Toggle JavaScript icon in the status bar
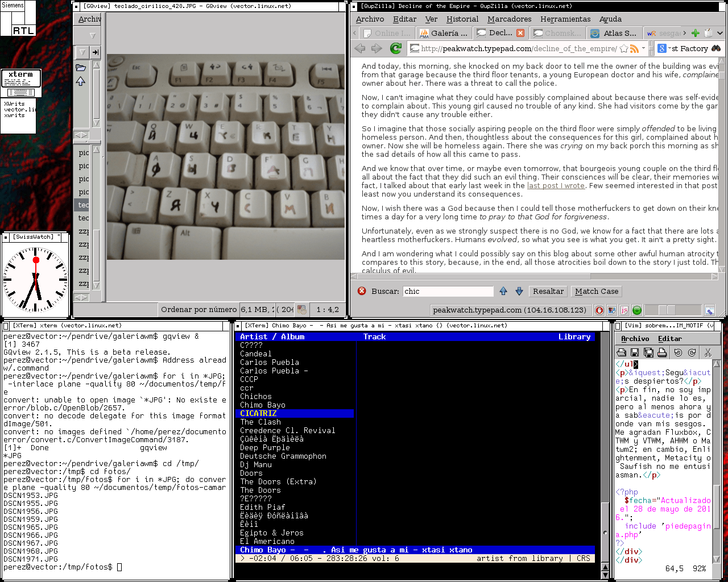Screen dimensions: 728x582 (624, 310)
